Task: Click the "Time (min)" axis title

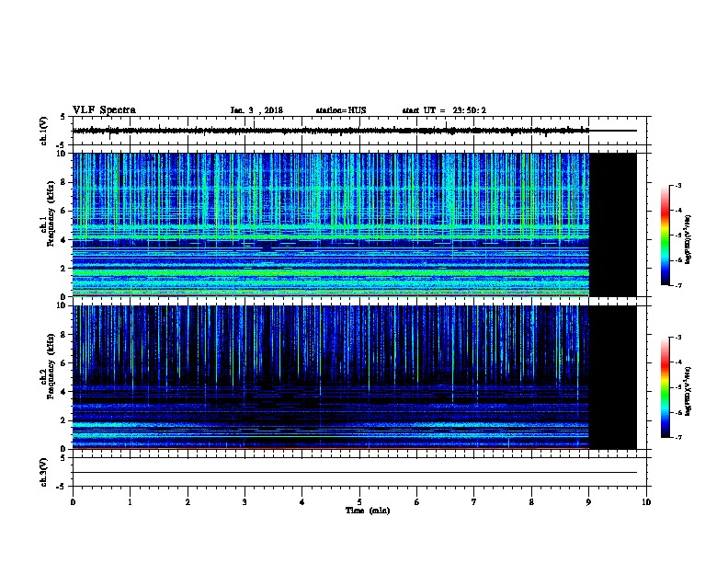Action: click(368, 511)
